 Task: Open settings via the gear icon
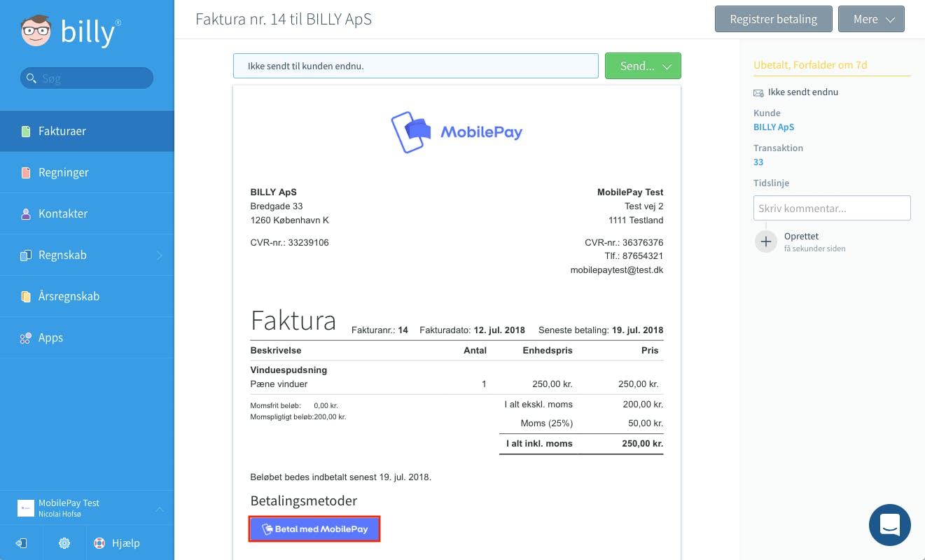click(64, 543)
